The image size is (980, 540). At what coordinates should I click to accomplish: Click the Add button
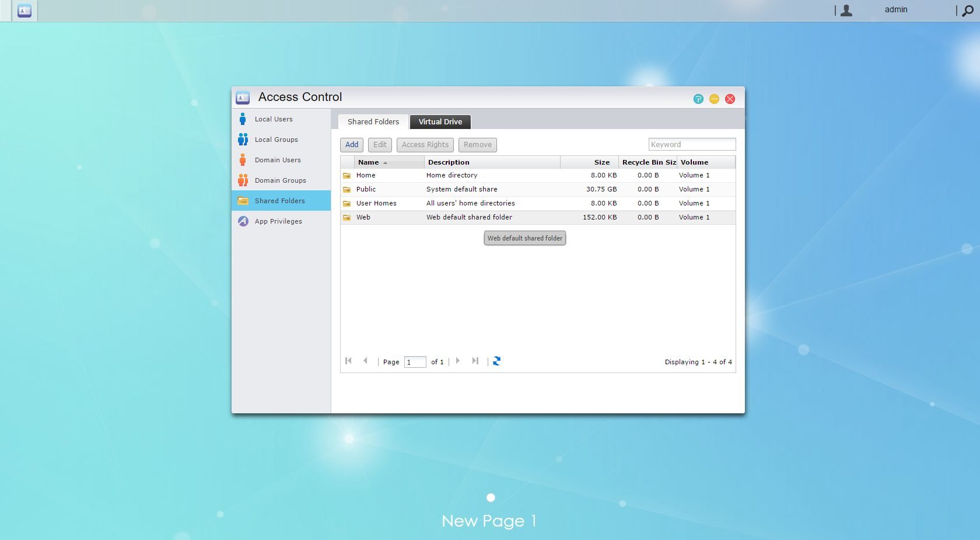(352, 145)
